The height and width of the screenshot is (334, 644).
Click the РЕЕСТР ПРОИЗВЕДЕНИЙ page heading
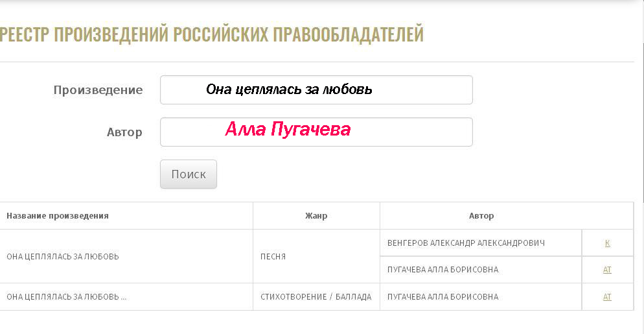211,34
